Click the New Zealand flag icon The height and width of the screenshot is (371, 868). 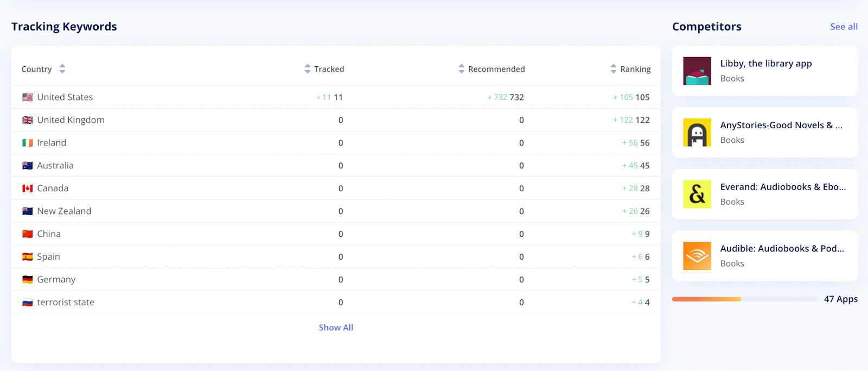tap(28, 211)
